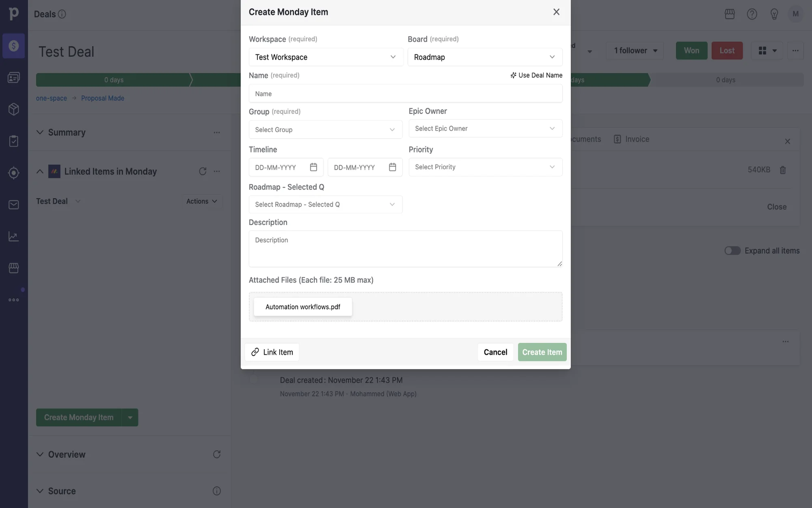Click the Description text area
Screen dimensions: 812x508
click(x=405, y=249)
